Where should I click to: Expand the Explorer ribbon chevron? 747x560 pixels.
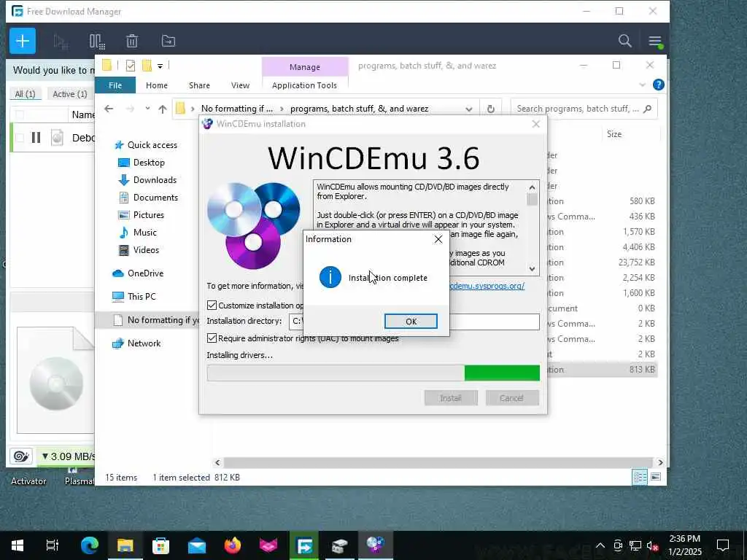642,85
